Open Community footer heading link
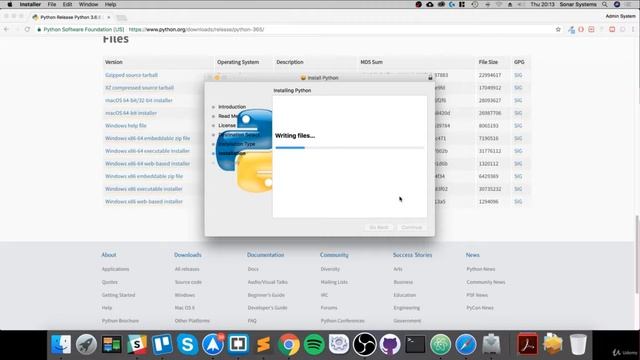 point(334,255)
